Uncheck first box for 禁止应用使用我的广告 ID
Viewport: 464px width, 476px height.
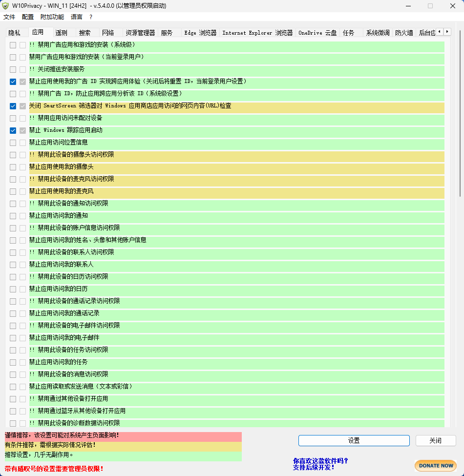coord(13,82)
